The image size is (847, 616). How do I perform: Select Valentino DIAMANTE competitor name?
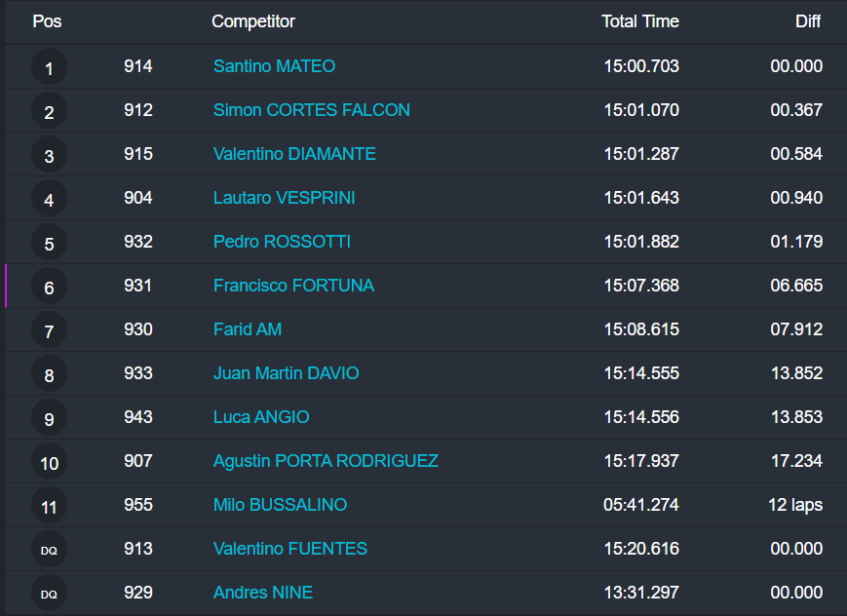tap(294, 154)
